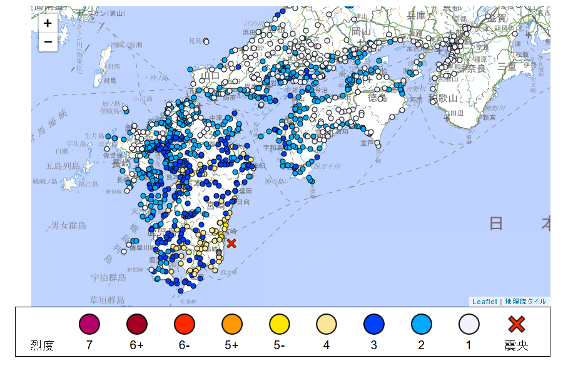Click the 野間岬 map label
Screen dimensions: 588x373
[x=135, y=270]
